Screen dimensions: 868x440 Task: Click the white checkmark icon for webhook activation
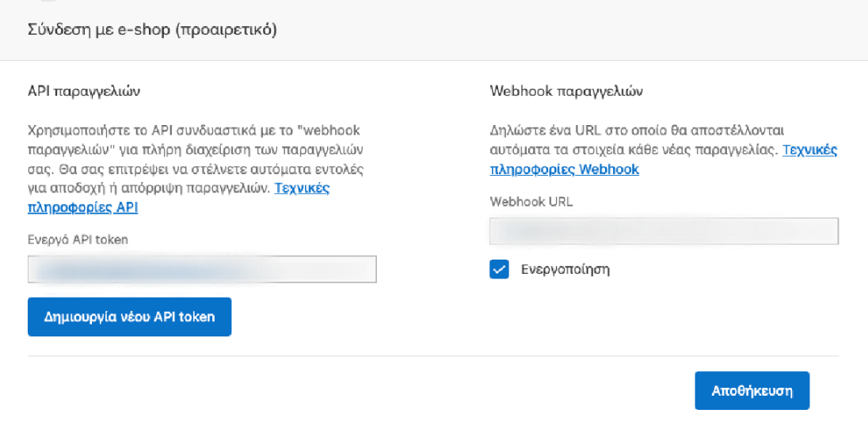point(499,270)
